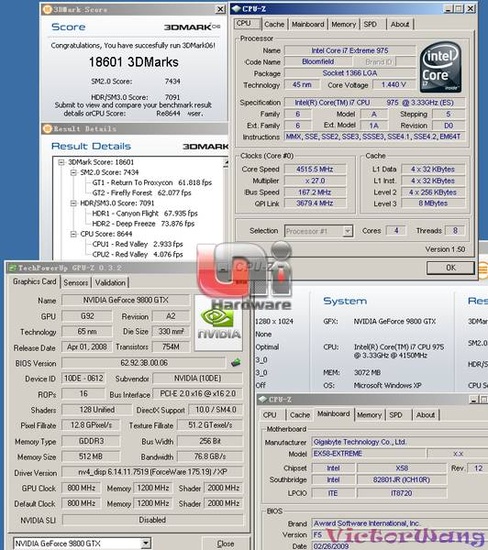Select HDR1 - Canyon Flight result row

145,213
